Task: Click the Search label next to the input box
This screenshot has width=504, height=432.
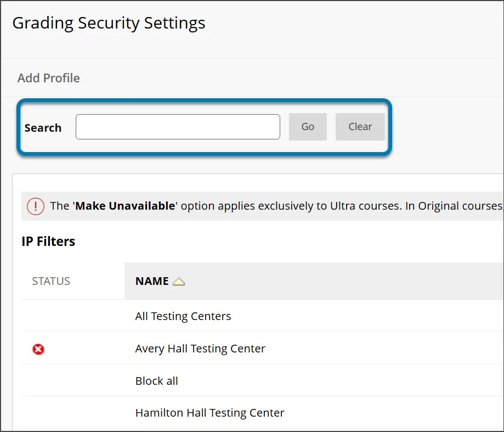Action: pyautogui.click(x=43, y=127)
